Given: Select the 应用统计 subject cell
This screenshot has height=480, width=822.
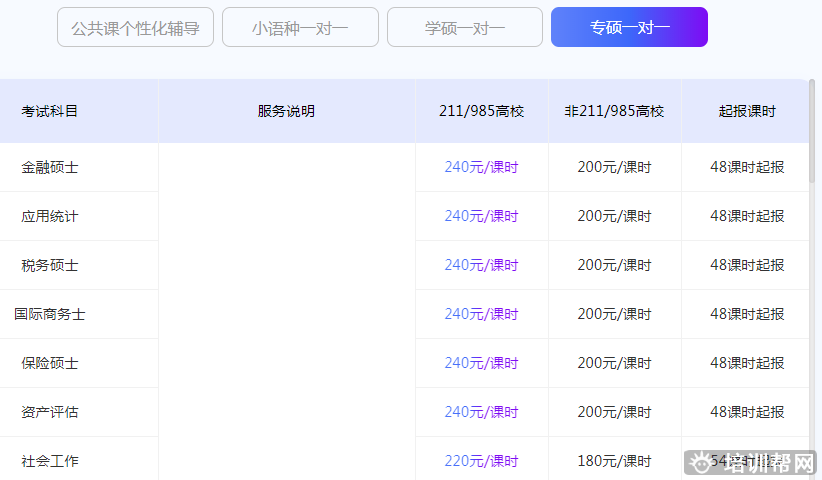Looking at the screenshot, I should click(x=50, y=216).
